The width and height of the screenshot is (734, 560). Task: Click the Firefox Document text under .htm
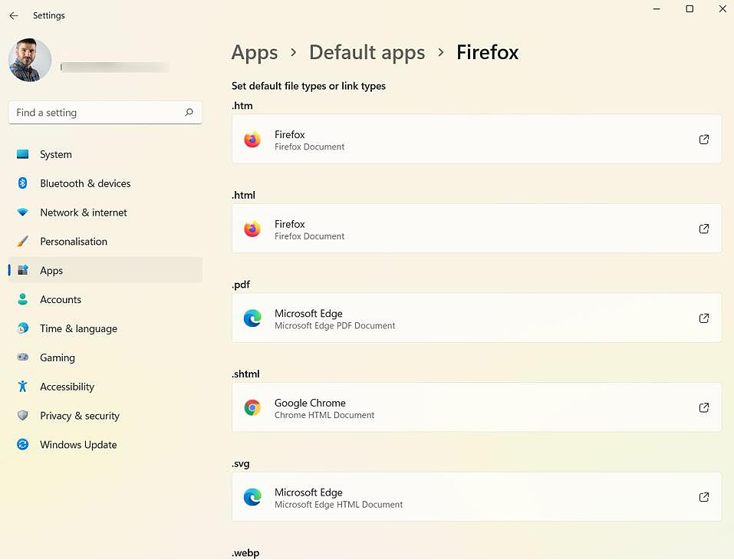[309, 147]
